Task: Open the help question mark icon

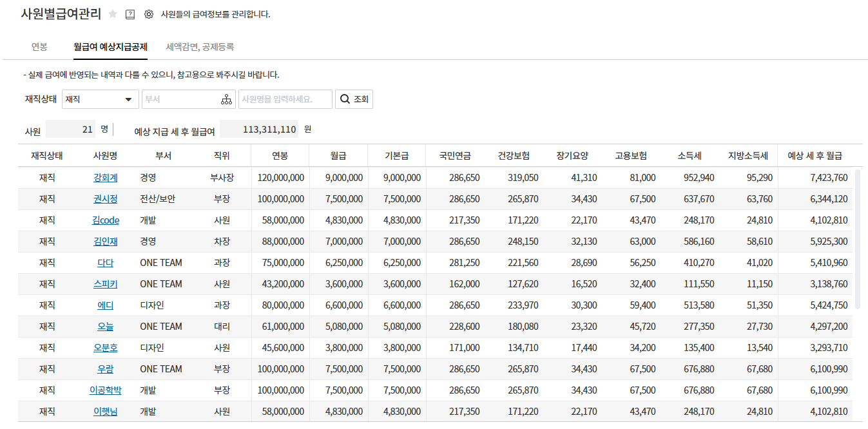Action: pos(130,14)
